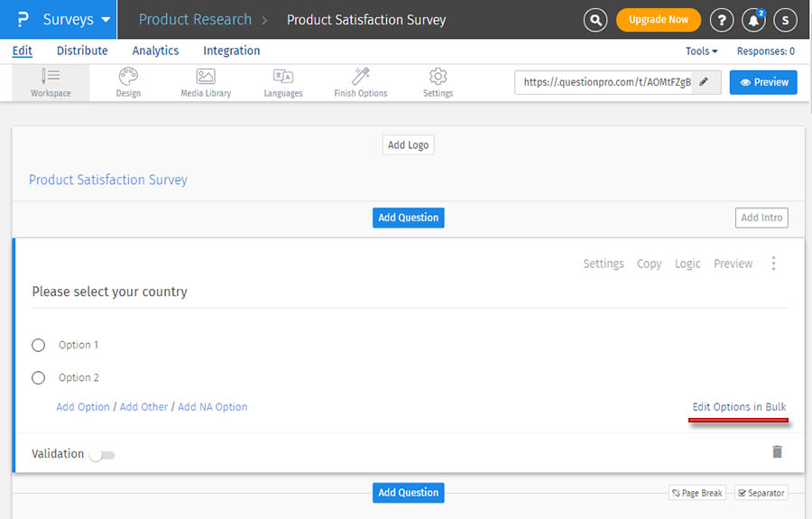Click the Finish Options wand icon

click(361, 77)
